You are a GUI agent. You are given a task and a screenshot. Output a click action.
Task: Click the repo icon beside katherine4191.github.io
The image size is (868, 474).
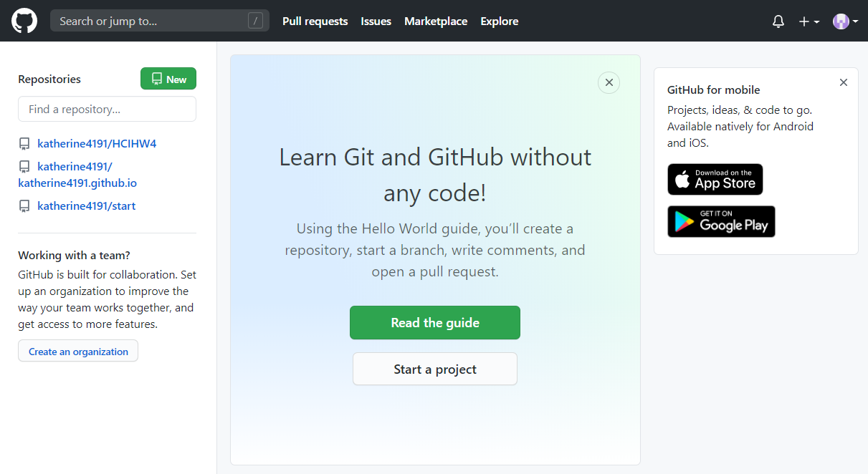click(24, 167)
